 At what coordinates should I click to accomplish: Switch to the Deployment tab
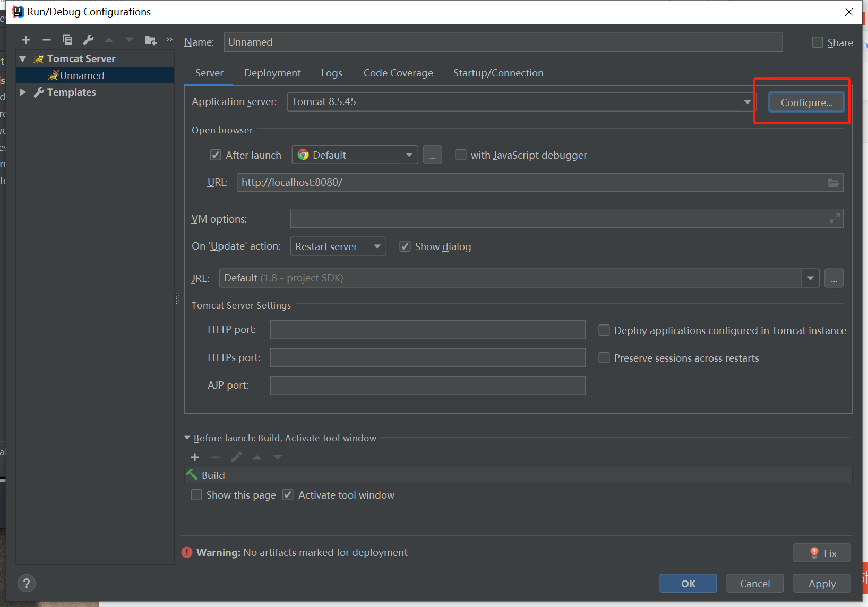click(272, 73)
